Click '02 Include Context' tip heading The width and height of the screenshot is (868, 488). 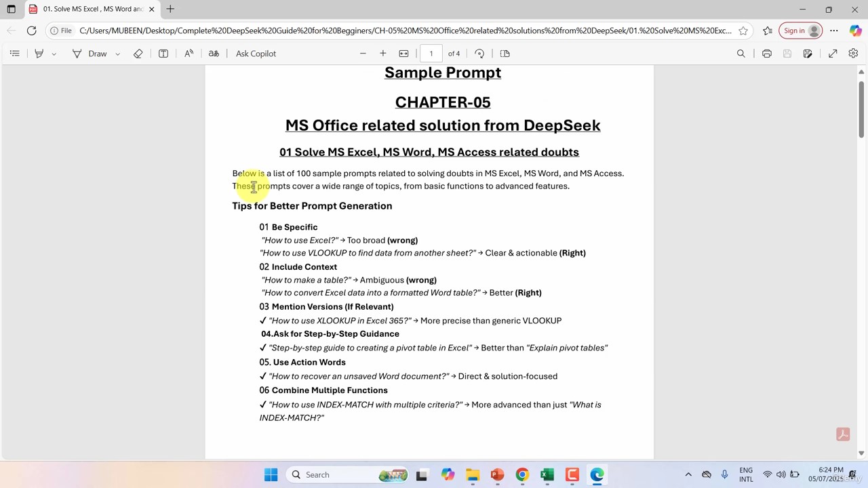298,267
